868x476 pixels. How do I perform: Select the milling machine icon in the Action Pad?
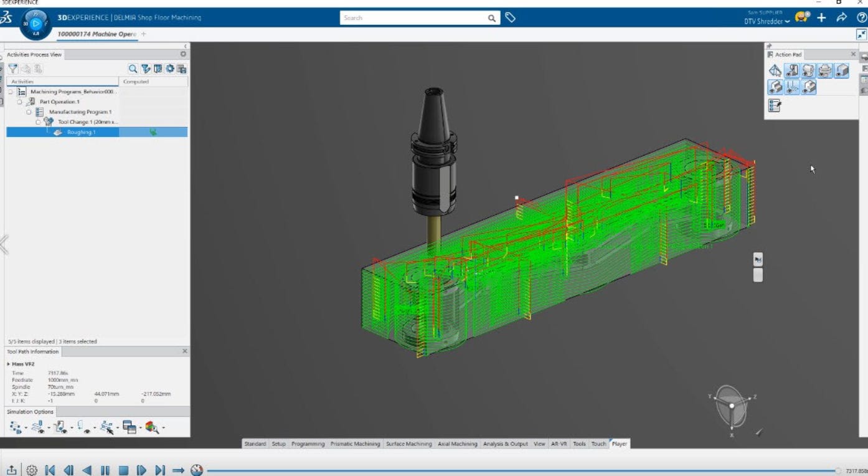coord(792,70)
